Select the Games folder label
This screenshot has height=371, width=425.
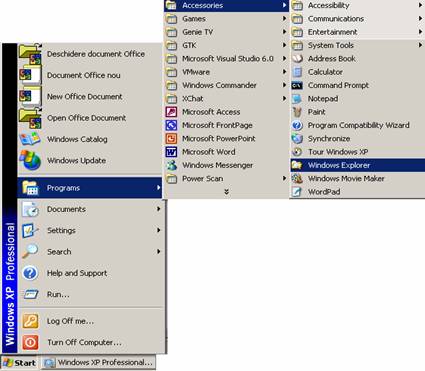[x=194, y=19]
